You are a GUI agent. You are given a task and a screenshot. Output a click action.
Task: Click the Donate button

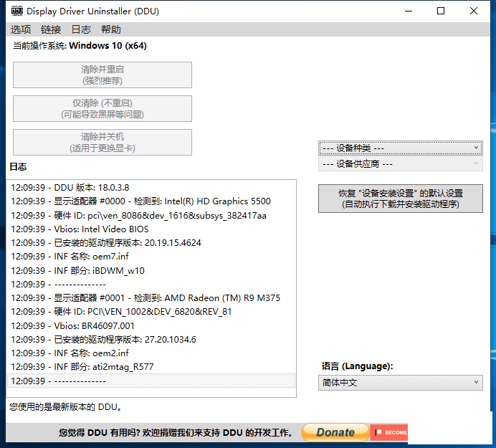click(335, 432)
